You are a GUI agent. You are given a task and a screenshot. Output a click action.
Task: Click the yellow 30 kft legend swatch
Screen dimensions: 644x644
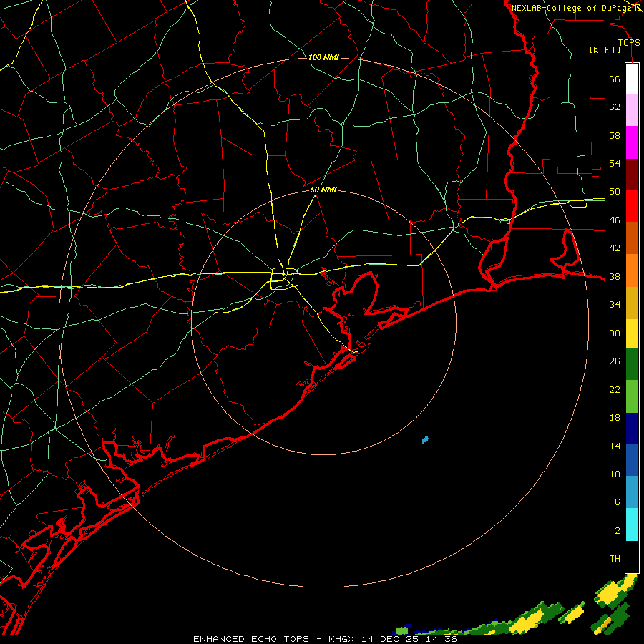pyautogui.click(x=632, y=333)
